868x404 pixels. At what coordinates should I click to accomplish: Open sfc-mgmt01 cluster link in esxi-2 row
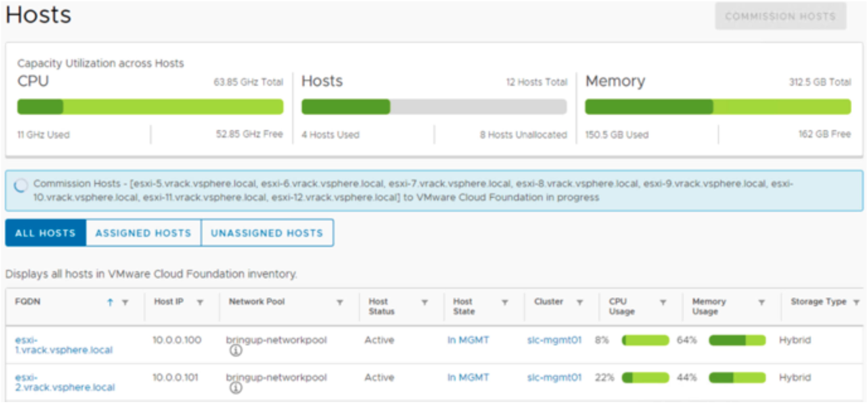click(x=554, y=377)
